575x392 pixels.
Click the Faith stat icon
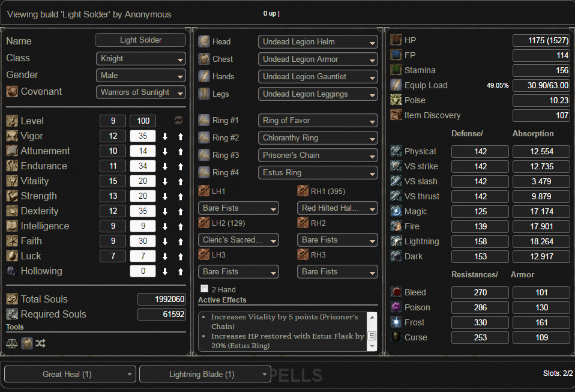coord(12,241)
